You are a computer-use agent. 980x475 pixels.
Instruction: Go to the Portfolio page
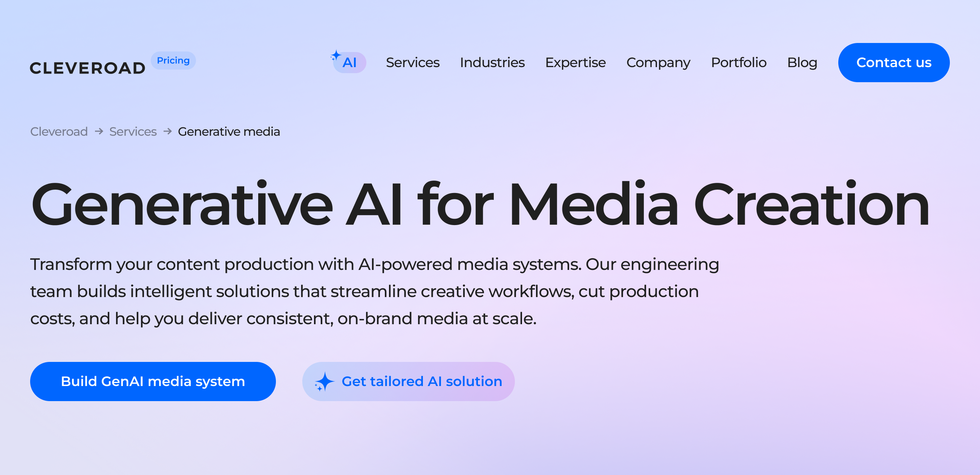(x=738, y=63)
